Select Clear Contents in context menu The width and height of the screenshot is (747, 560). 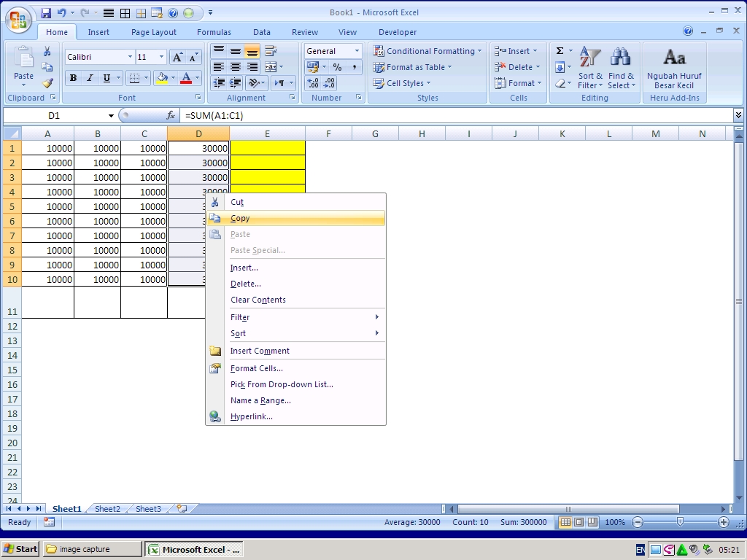click(x=295, y=300)
